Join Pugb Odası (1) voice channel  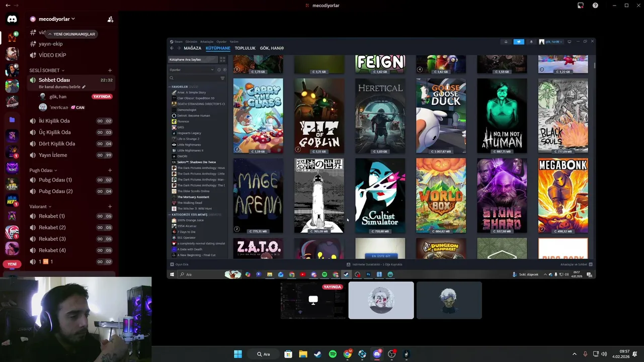point(70,180)
